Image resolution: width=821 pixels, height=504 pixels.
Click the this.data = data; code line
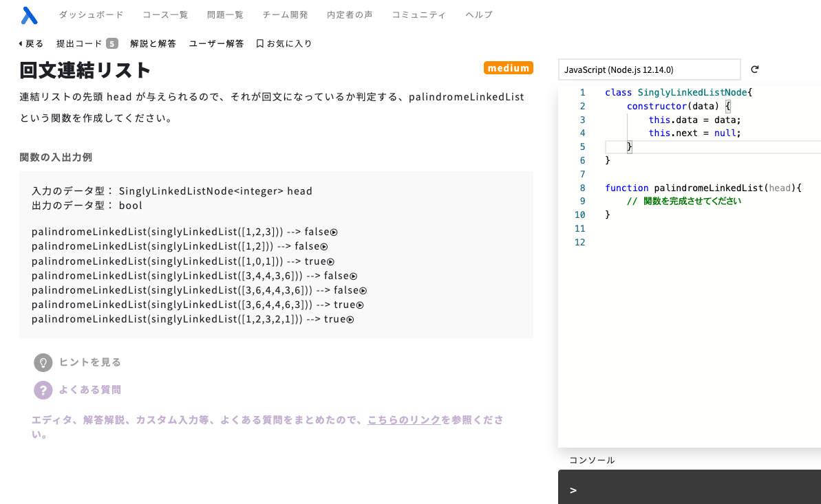[x=695, y=120]
